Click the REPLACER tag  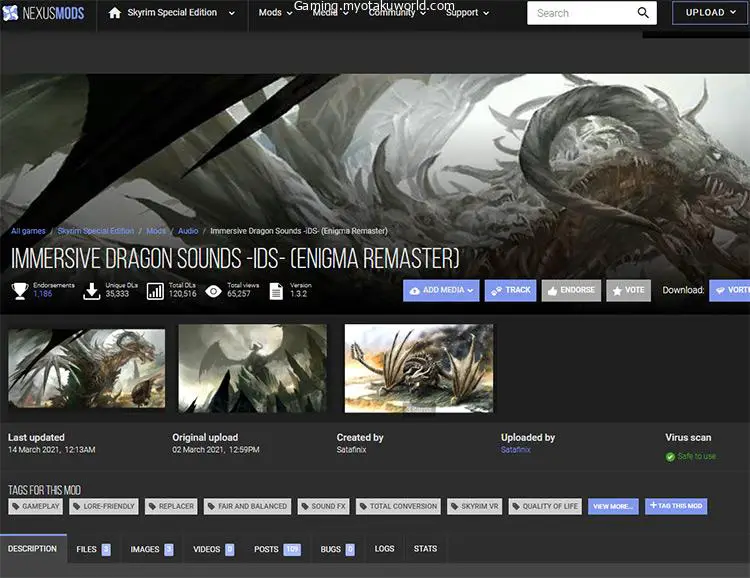[171, 506]
